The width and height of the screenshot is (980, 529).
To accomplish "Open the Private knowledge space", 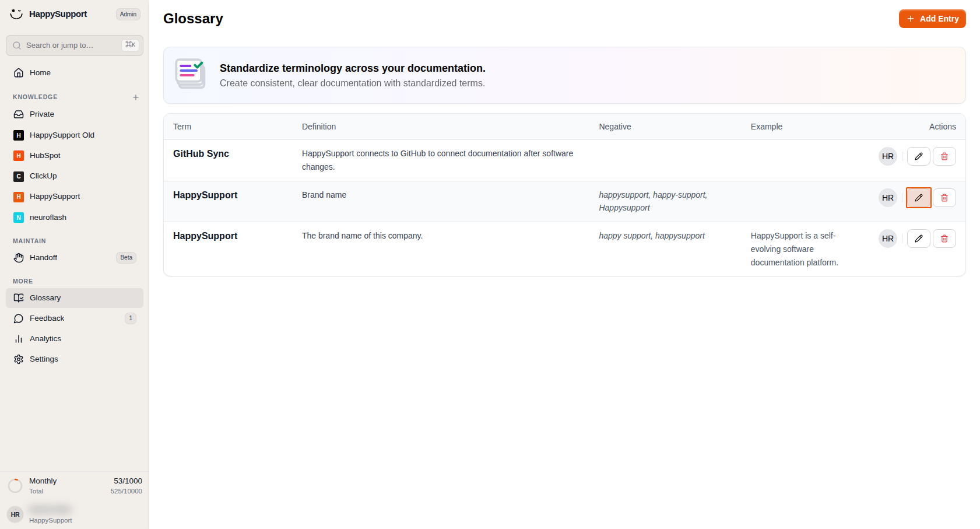I will (75, 114).
